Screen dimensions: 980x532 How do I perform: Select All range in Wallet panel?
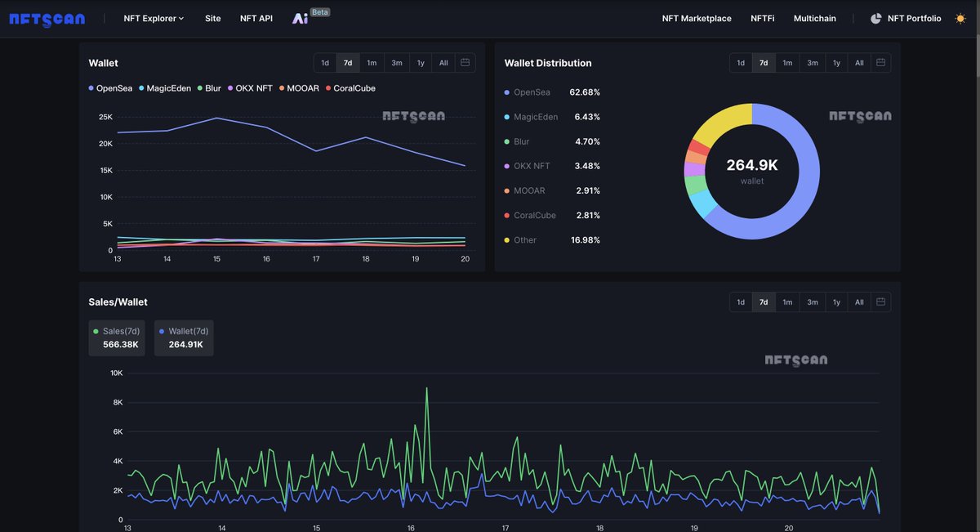tap(443, 63)
